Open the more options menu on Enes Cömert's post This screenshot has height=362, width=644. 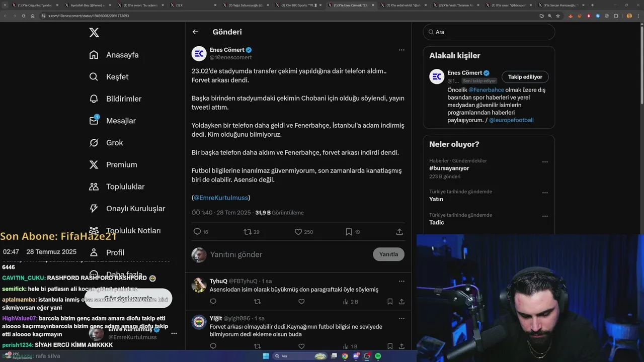401,50
